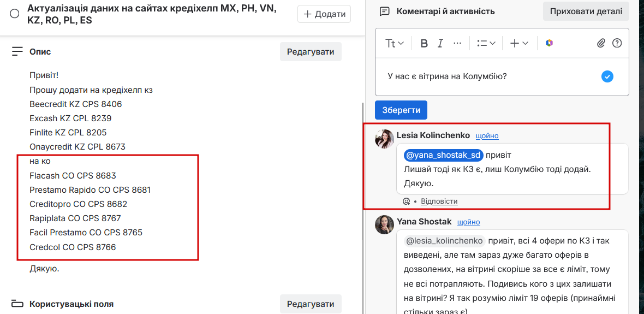Toggle italic formatting in comment editor
This screenshot has height=314, width=644.
pyautogui.click(x=440, y=43)
